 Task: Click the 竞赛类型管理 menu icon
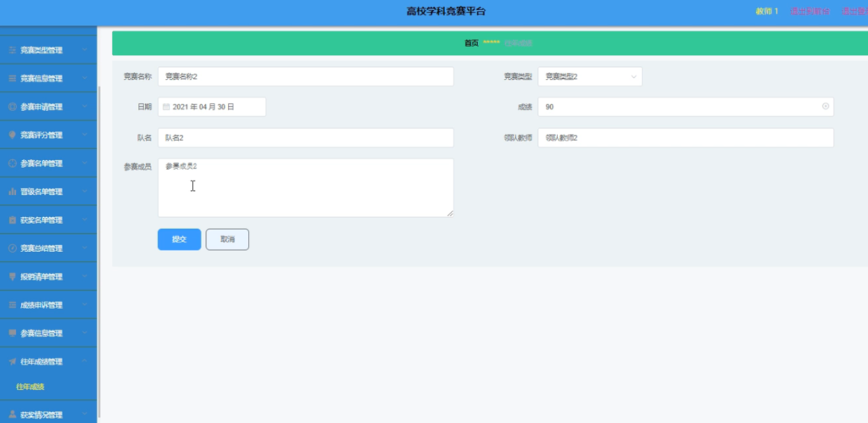click(12, 50)
